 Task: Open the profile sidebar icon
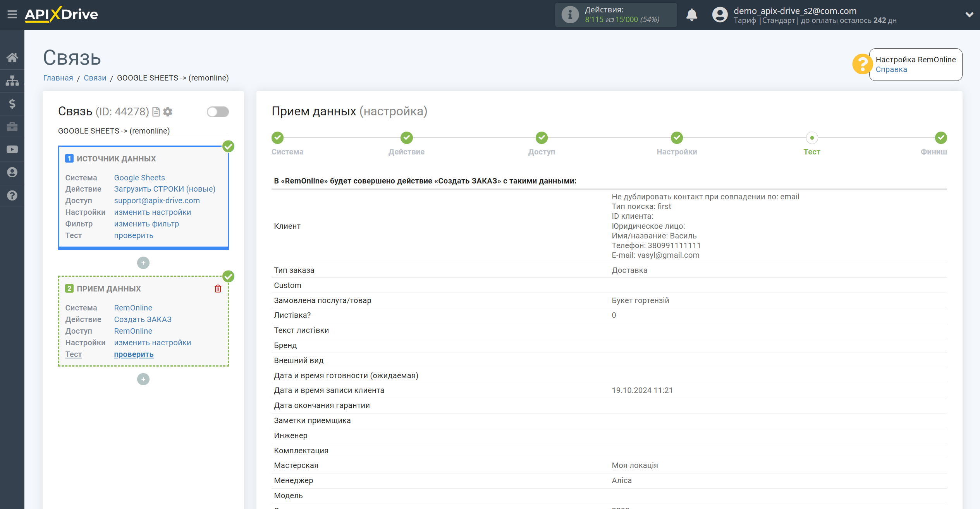(x=12, y=172)
